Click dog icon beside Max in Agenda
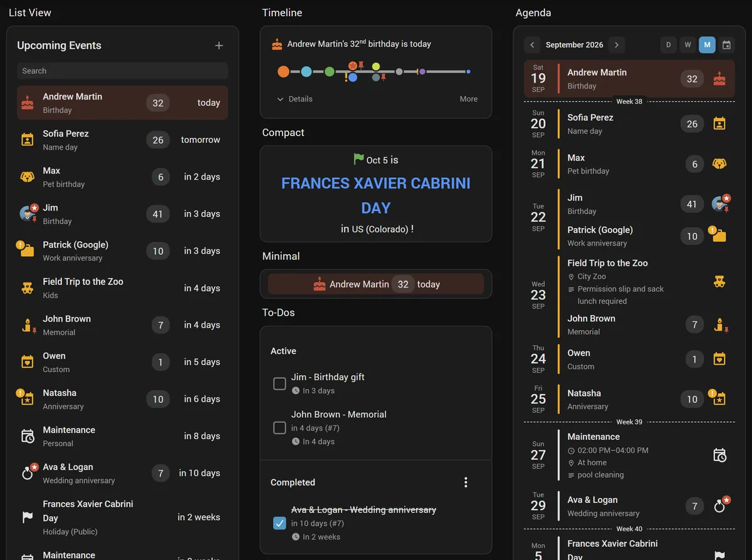 [719, 164]
